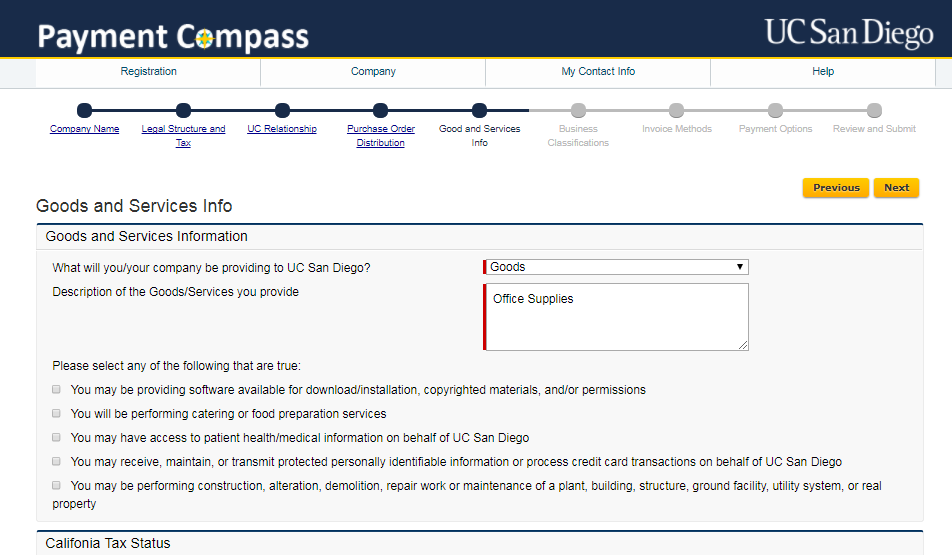Screen dimensions: 952x555
Task: Open the Company menu tab
Action: pyautogui.click(x=373, y=72)
